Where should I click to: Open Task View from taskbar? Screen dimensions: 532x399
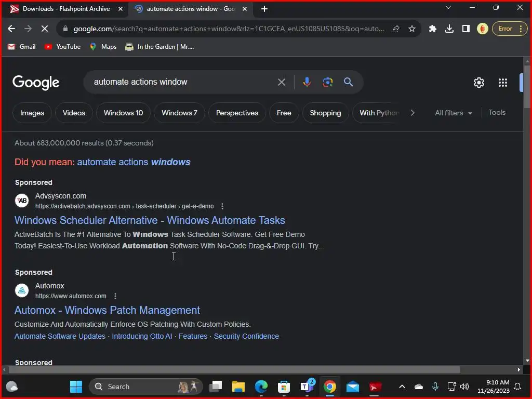(x=216, y=387)
